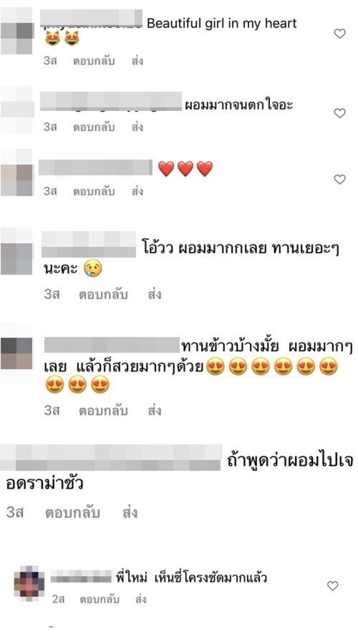Open avatar of Beautiful girl commenter
Screen dimensions: 358x644
click(x=17, y=31)
